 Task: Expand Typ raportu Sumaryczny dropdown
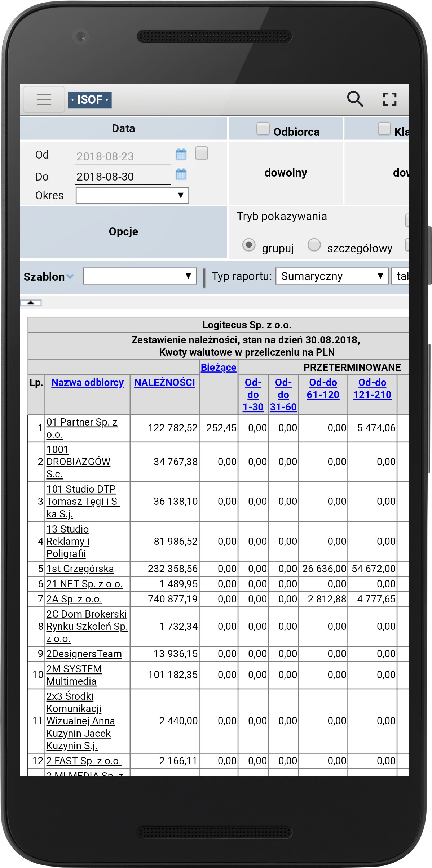332,276
